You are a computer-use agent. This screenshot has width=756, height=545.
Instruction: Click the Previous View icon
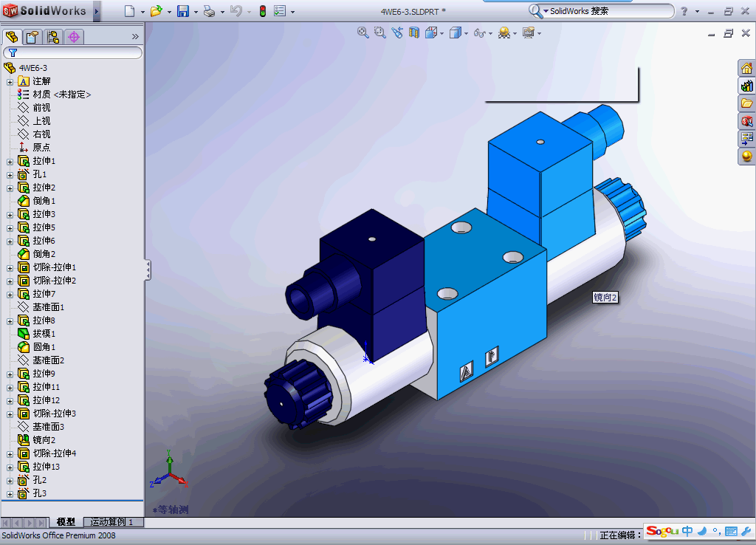point(396,32)
